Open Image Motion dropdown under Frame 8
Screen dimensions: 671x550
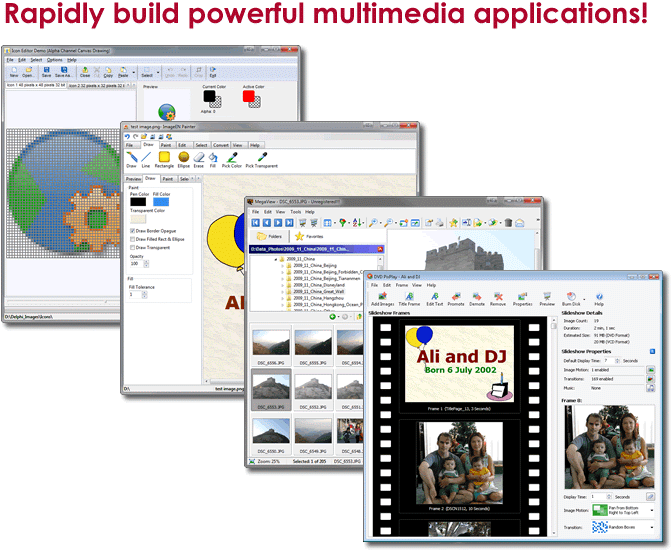pos(652,510)
